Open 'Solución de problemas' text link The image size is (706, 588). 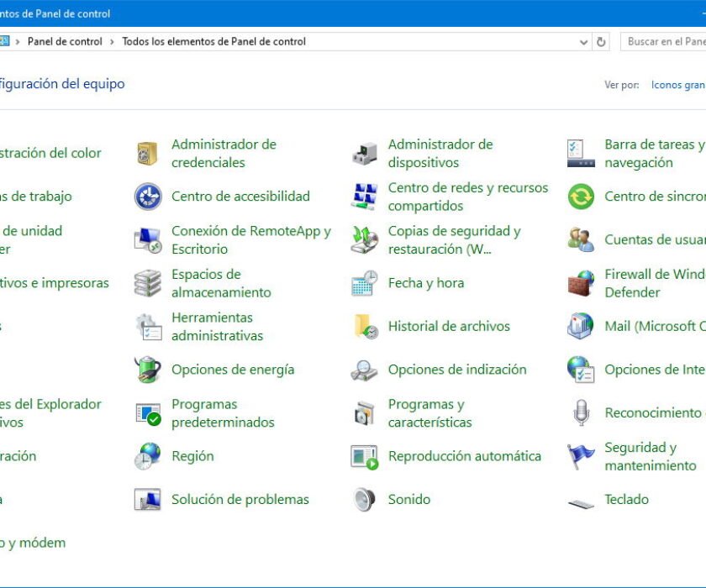pos(240,499)
